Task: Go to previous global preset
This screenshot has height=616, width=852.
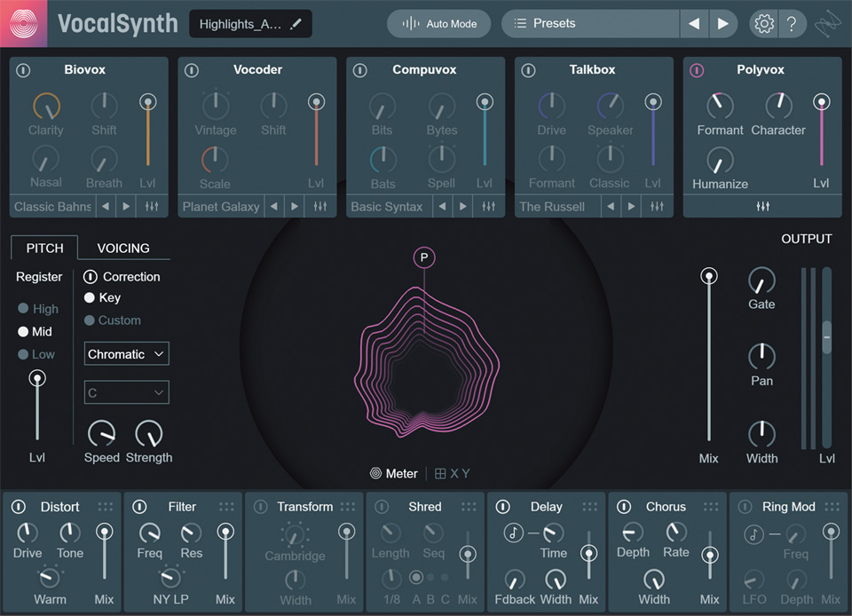Action: tap(694, 23)
